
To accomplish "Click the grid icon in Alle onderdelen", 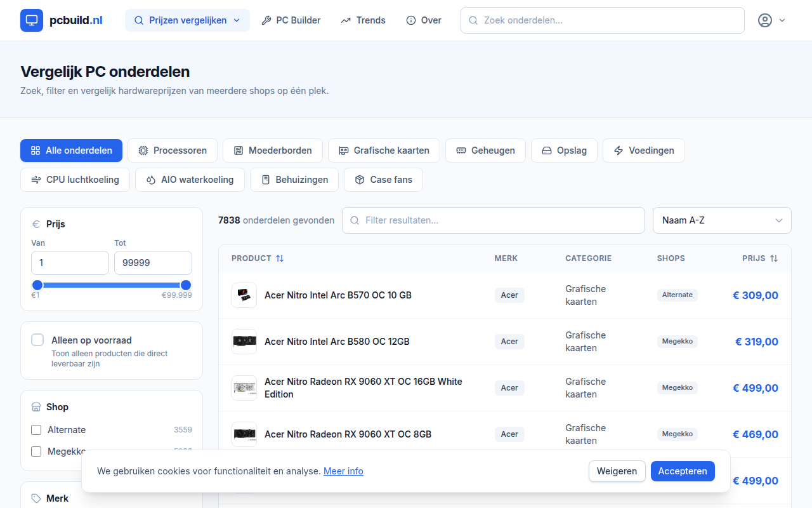I will click(36, 150).
